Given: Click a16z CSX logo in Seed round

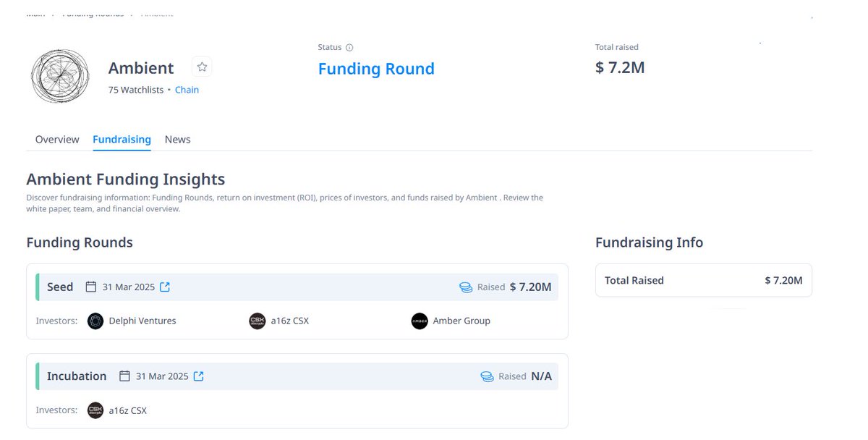Looking at the screenshot, I should (258, 321).
